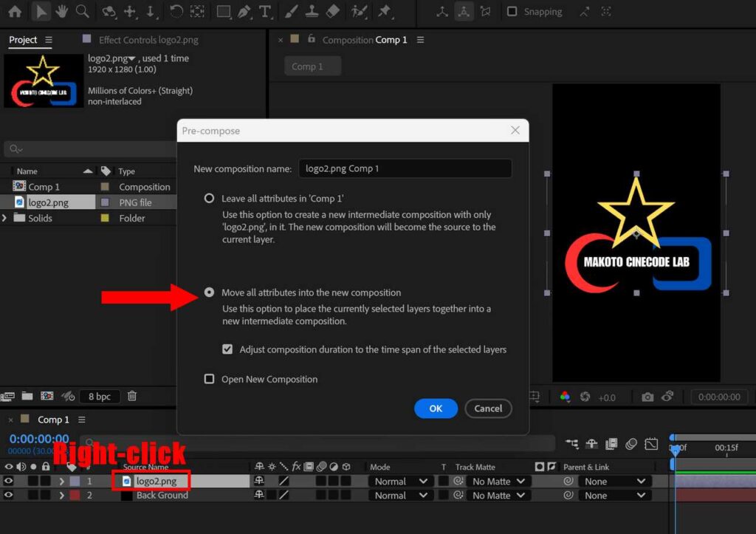
Task: Hide the logo2.png layer in timeline
Action: [8, 481]
